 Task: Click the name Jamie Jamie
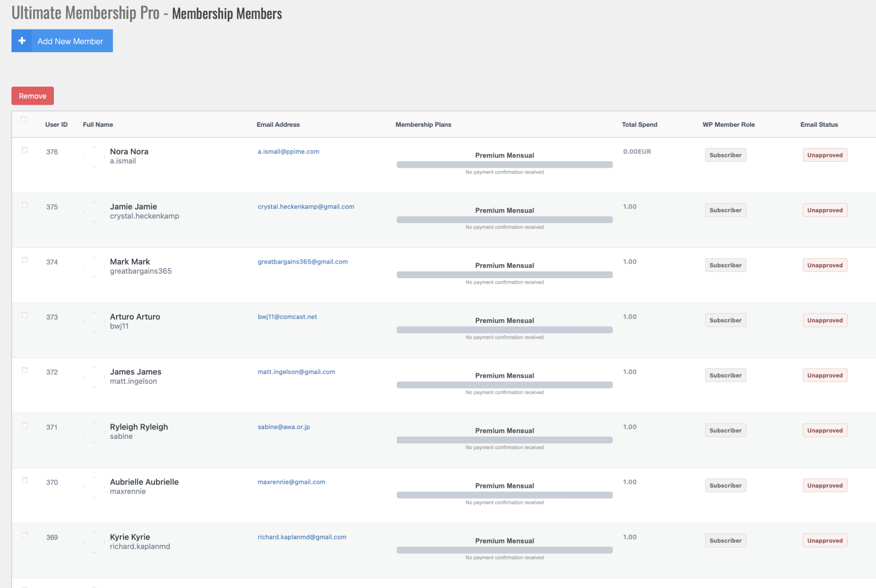(133, 206)
